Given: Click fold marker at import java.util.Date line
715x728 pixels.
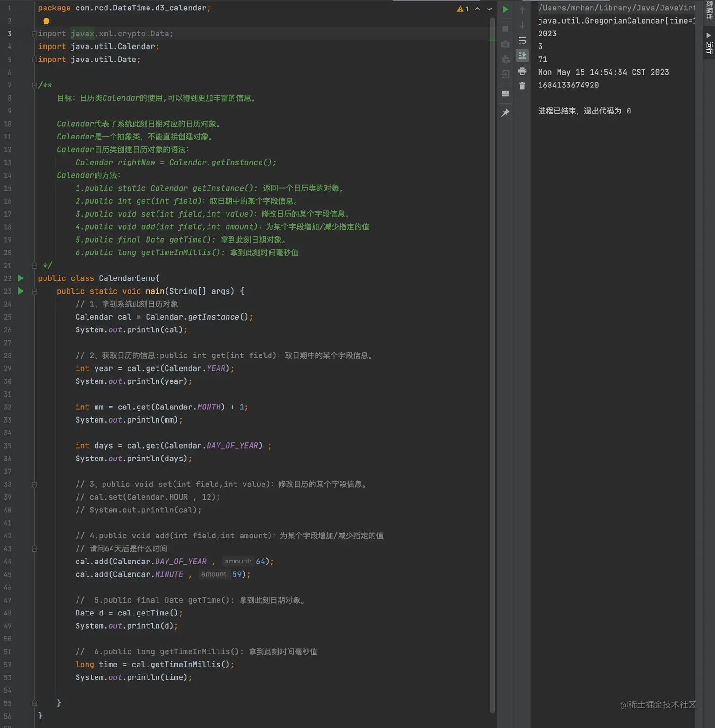Looking at the screenshot, I should click(x=35, y=59).
